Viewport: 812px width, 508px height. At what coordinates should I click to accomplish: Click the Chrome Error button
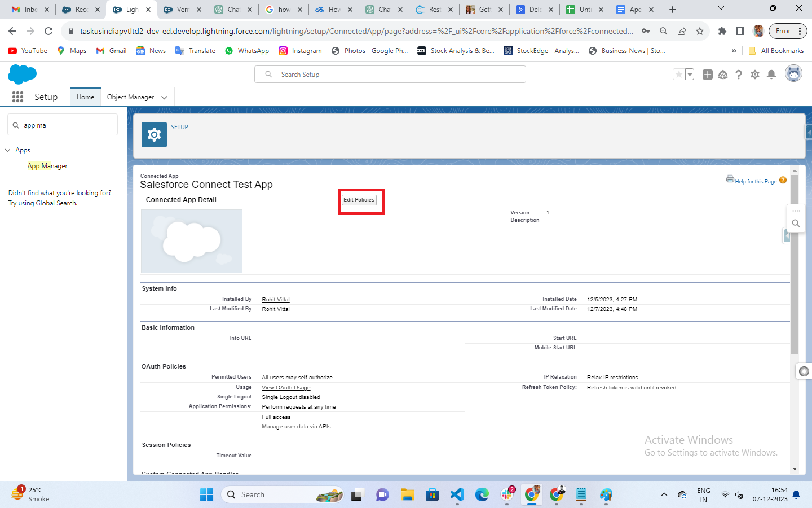point(788,31)
